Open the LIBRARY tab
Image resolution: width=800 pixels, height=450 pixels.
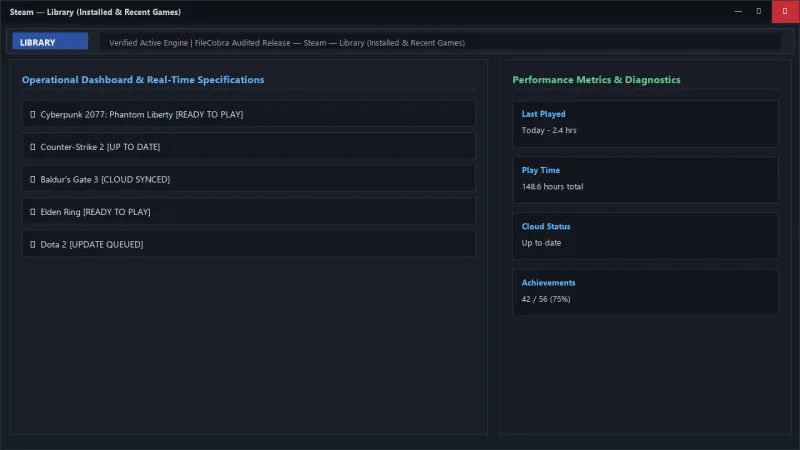tap(50, 42)
